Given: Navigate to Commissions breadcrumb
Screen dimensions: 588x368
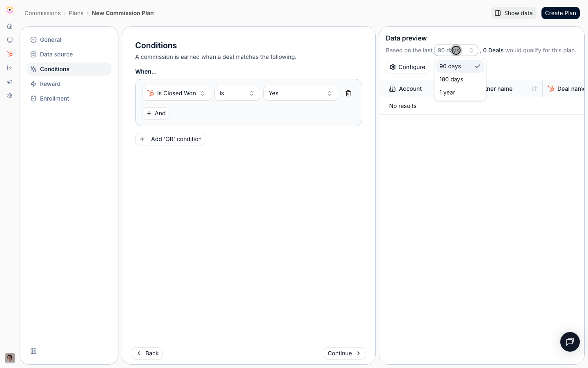Looking at the screenshot, I should click(x=42, y=13).
